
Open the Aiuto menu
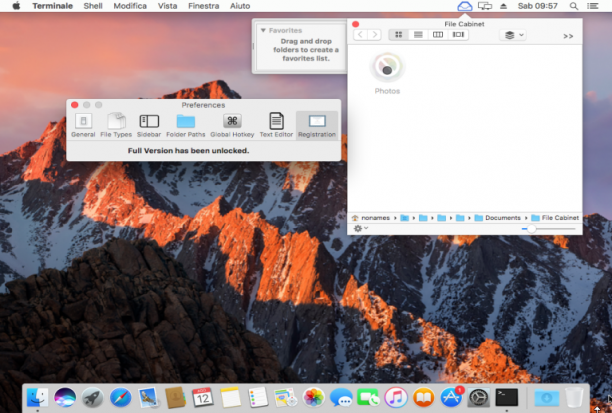pyautogui.click(x=240, y=6)
